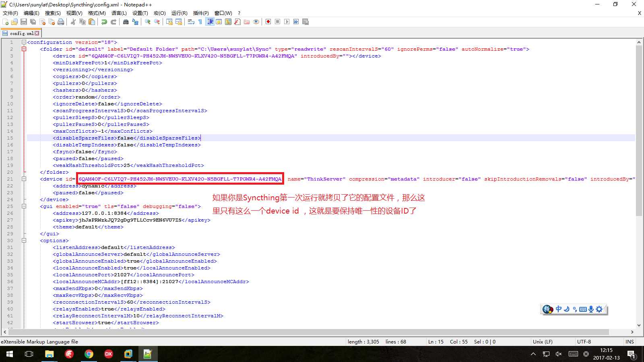644x362 pixels.
Task: Open the Document Map panel icon
Action: click(228, 22)
